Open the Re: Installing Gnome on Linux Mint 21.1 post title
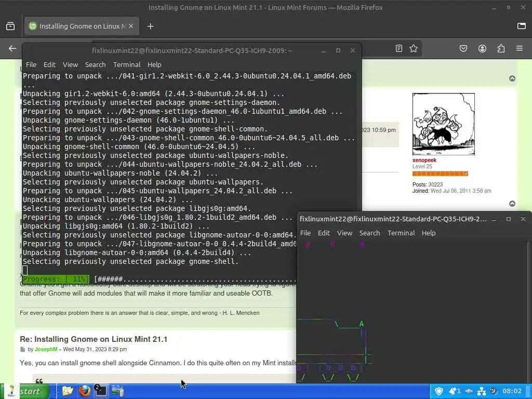This screenshot has width=532, height=399. [94, 339]
